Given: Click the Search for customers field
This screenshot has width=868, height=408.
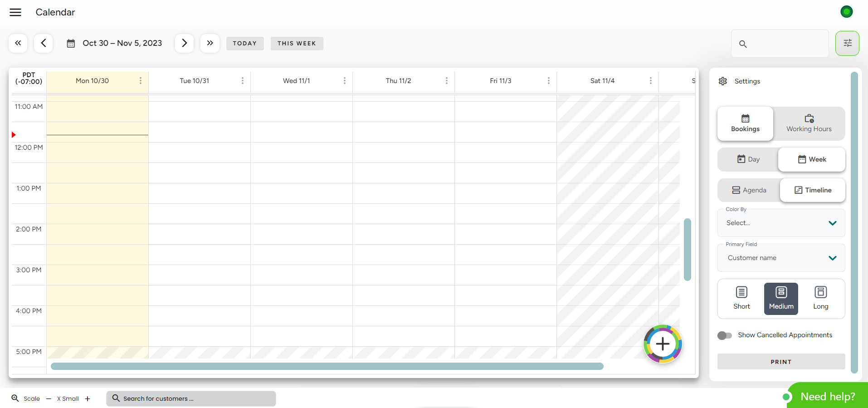Looking at the screenshot, I should (x=191, y=398).
